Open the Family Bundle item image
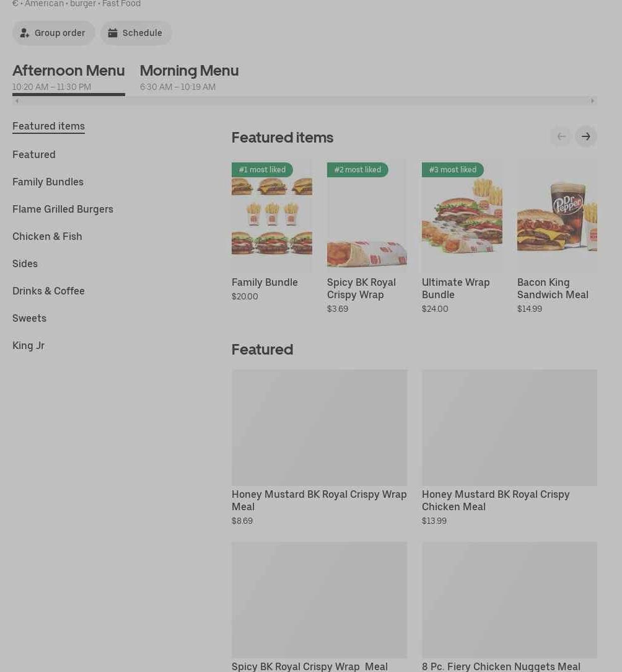 tap(271, 216)
